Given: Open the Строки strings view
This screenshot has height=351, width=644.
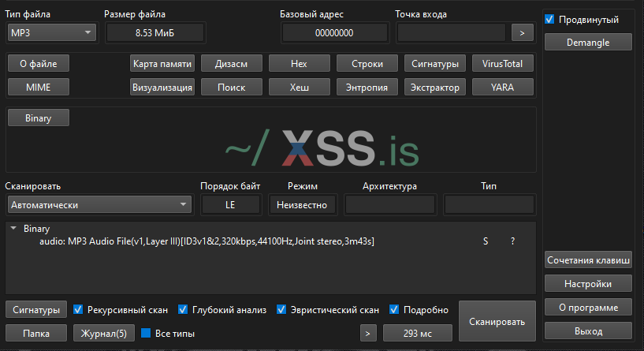Looking at the screenshot, I should click(x=367, y=64).
